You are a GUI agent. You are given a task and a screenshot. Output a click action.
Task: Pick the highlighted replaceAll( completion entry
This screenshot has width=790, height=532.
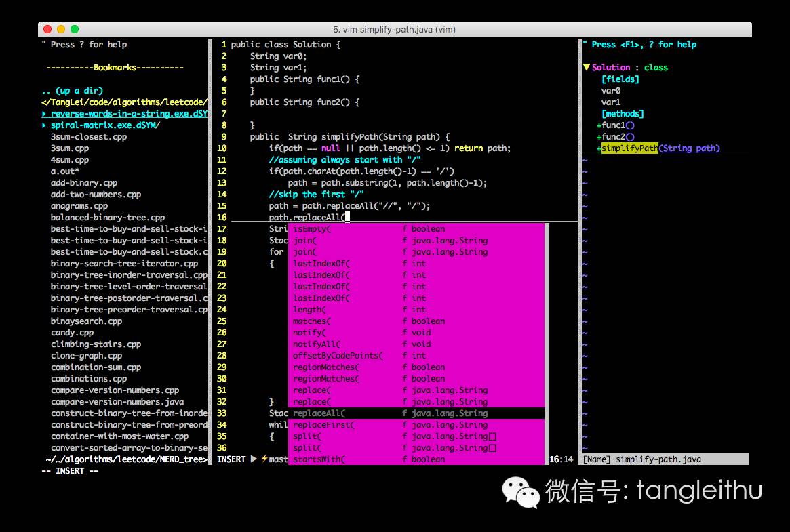pos(416,413)
